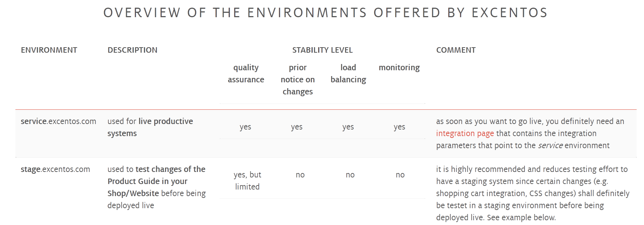Image resolution: width=644 pixels, height=225 pixels.
Task: Select the prior notice on changes sub-header
Action: pyautogui.click(x=298, y=79)
